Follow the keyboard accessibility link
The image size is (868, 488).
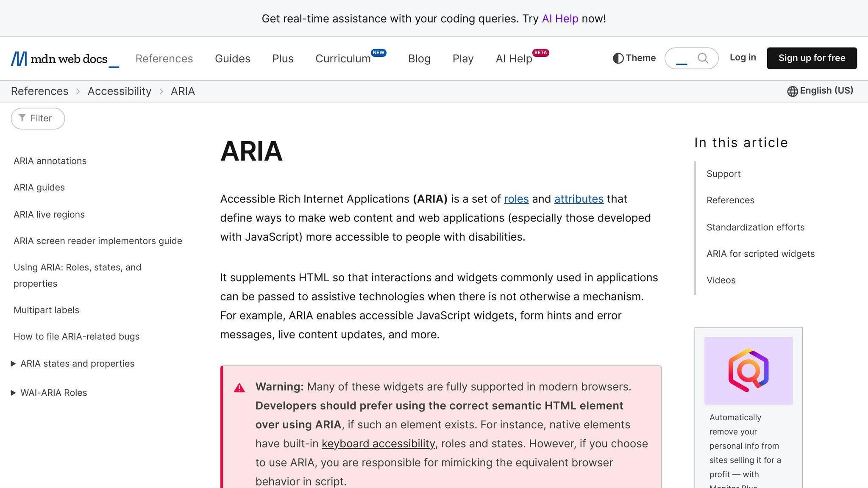(378, 444)
